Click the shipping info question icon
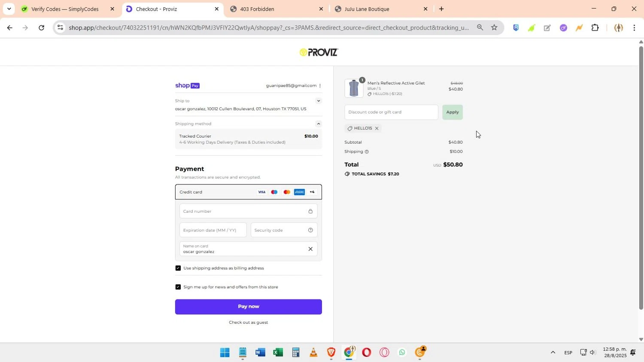The image size is (644, 362). 367,151
